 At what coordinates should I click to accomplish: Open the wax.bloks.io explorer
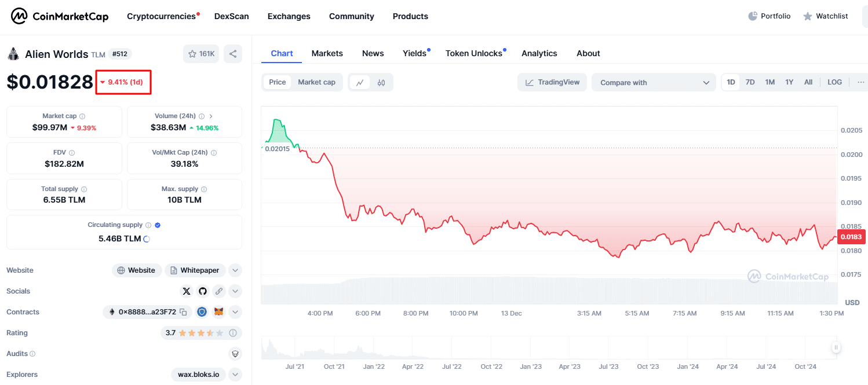tap(198, 375)
